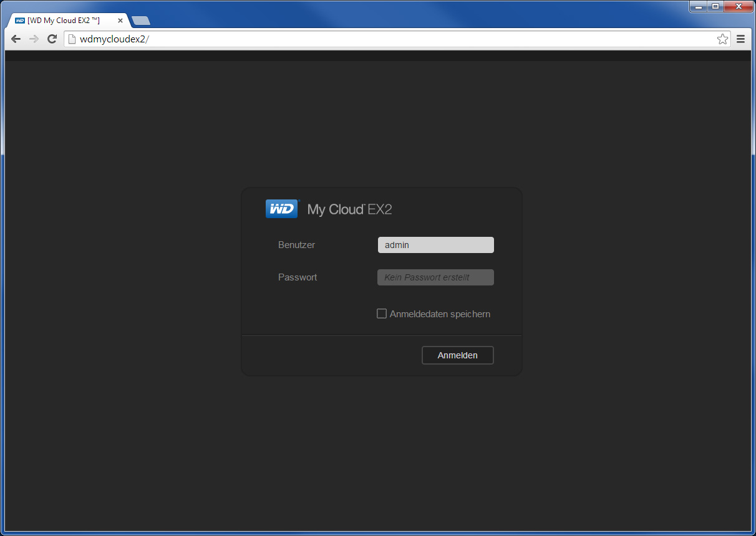Click the Benutzer label
This screenshot has width=756, height=536.
[297, 245]
